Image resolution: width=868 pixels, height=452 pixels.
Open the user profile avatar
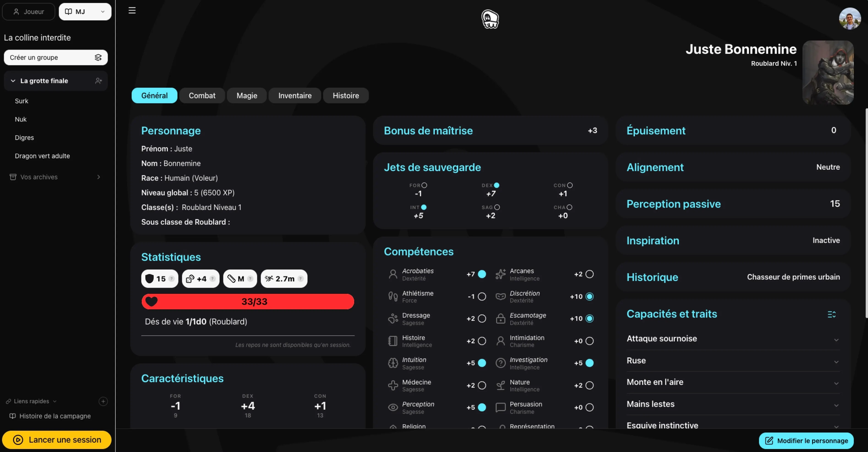[850, 19]
